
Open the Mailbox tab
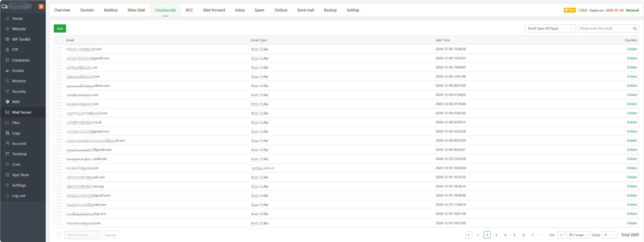tap(111, 10)
